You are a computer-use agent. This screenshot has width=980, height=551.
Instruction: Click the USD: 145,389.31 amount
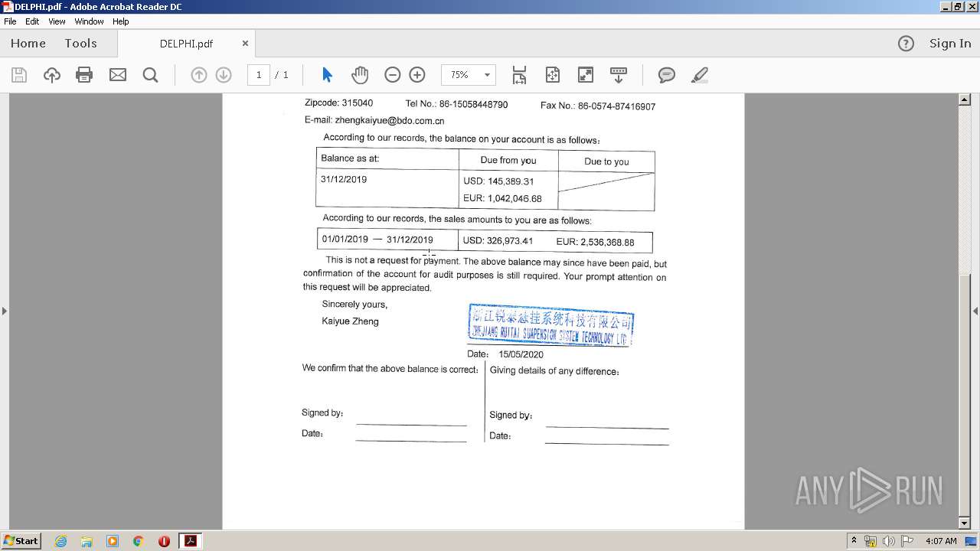[x=498, y=181]
